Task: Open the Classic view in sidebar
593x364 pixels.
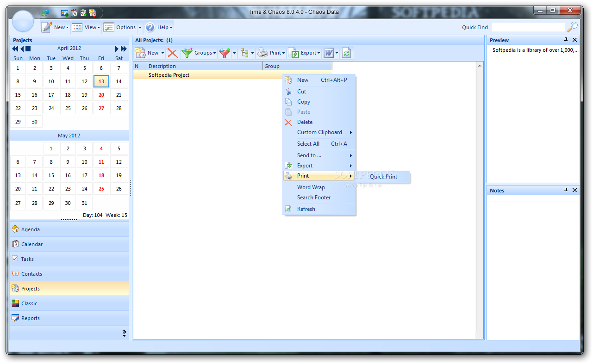Action: (69, 303)
